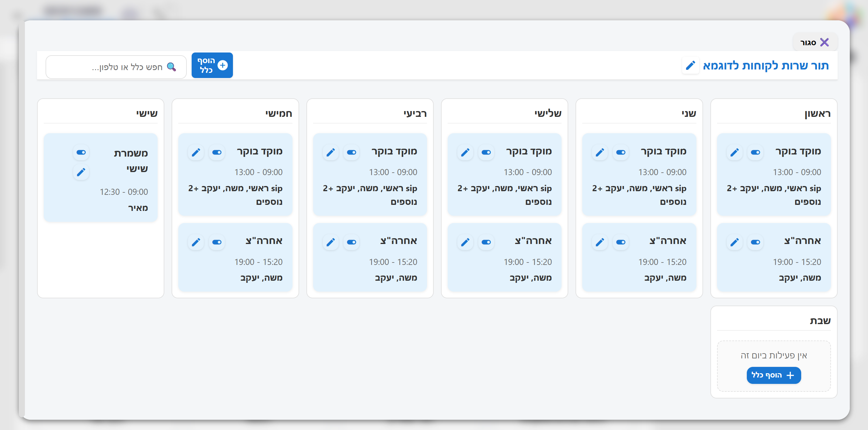Click the הוסף כלל button in toolbar
Screen dimensions: 868x430
(x=212, y=65)
